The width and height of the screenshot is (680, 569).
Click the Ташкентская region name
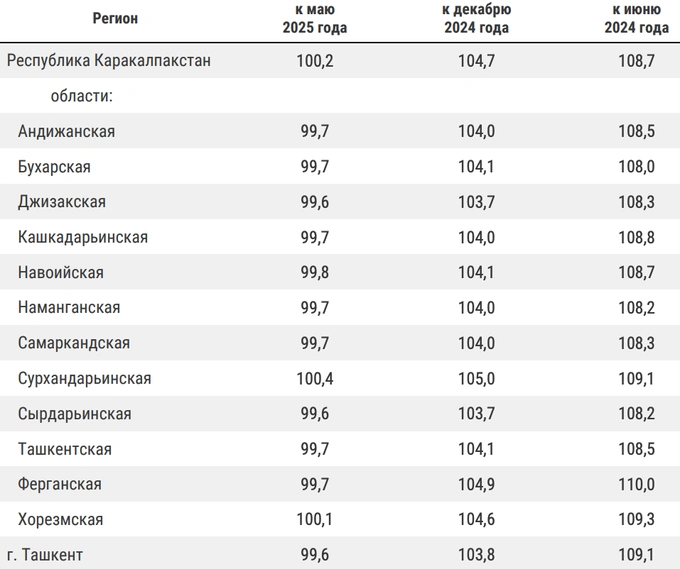coord(65,449)
